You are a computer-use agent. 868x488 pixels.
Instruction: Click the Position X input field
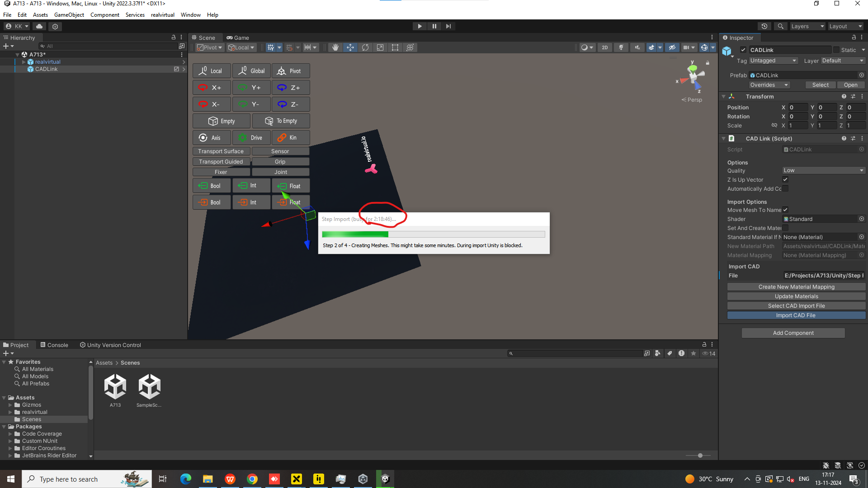[798, 108]
